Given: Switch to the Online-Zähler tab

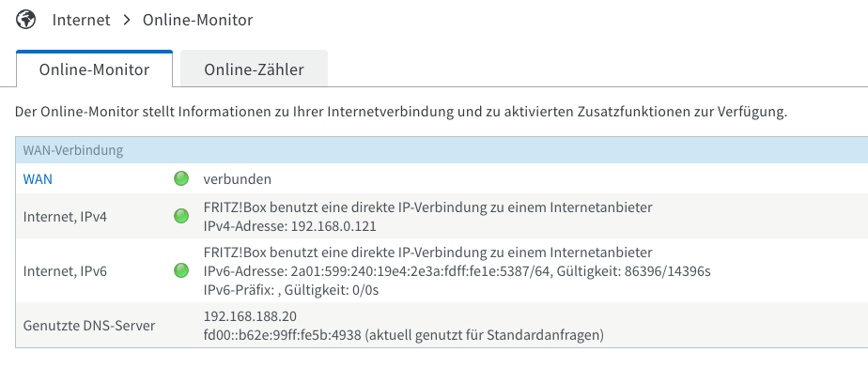Looking at the screenshot, I should tap(254, 69).
